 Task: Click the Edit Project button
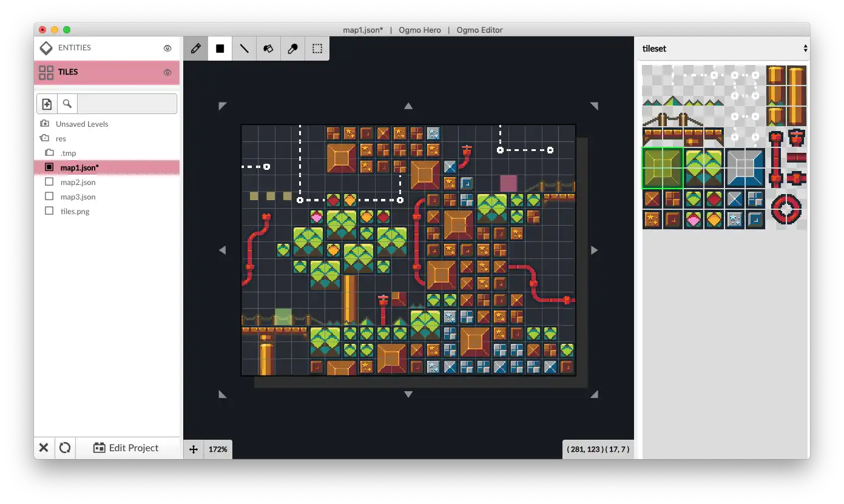126,448
